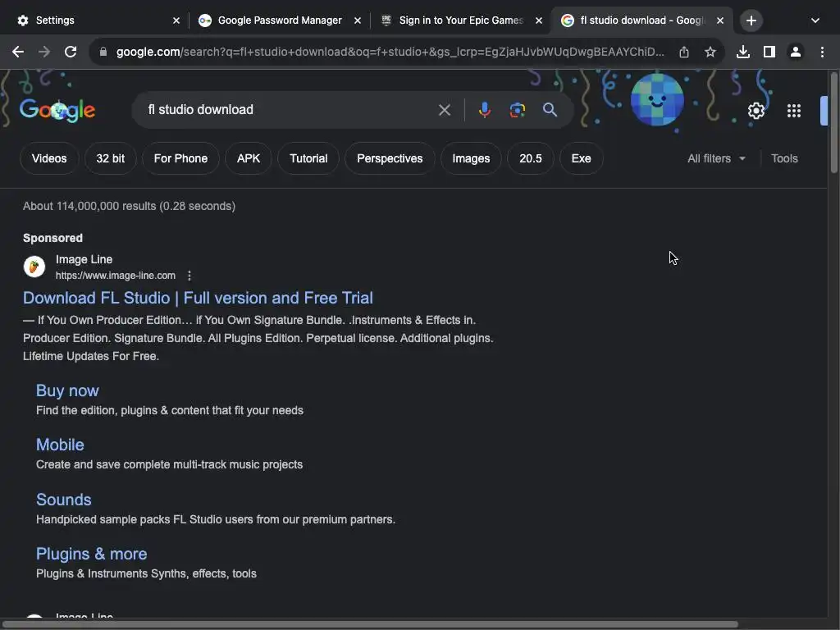Close the fl studio download tab

click(x=720, y=21)
